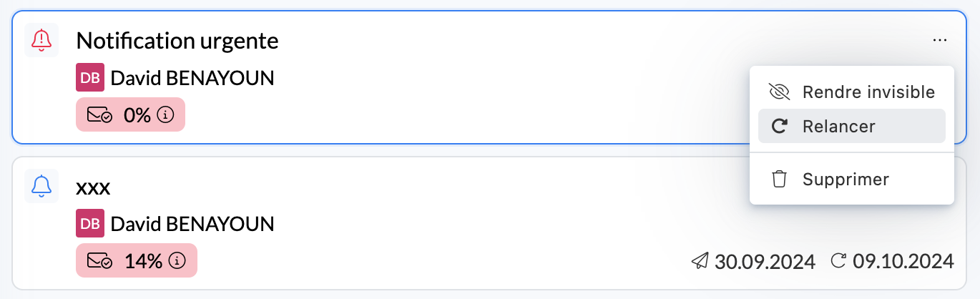Click the trash icon in the menu
This screenshot has height=299, width=980.
(x=779, y=179)
